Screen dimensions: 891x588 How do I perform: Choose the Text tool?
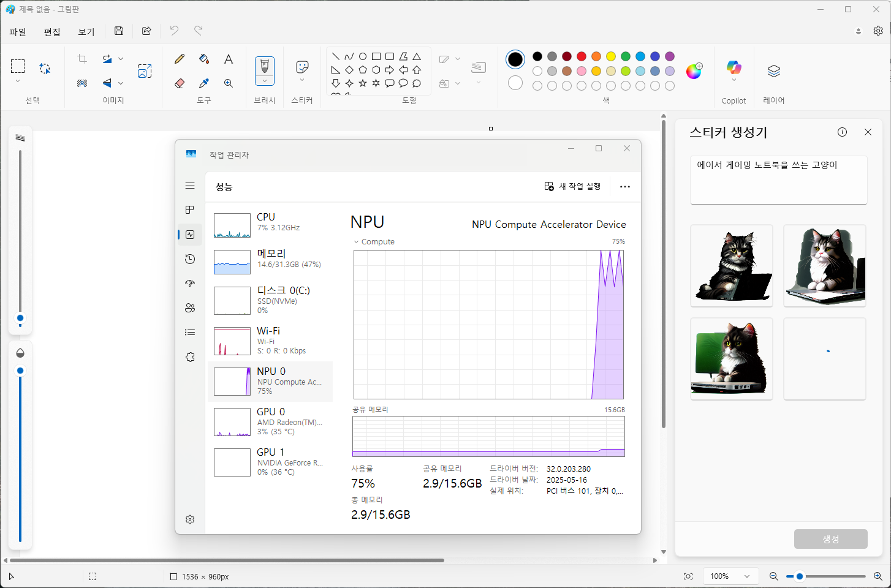coord(229,59)
